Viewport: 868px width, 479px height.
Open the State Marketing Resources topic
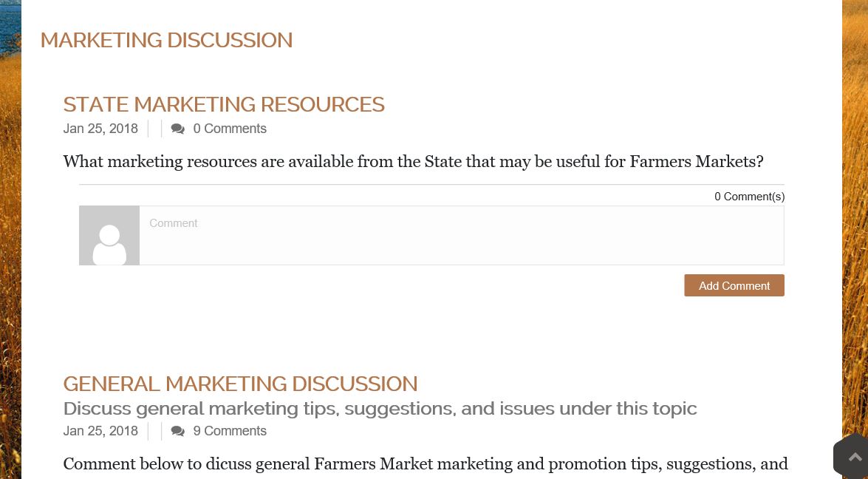(x=224, y=104)
